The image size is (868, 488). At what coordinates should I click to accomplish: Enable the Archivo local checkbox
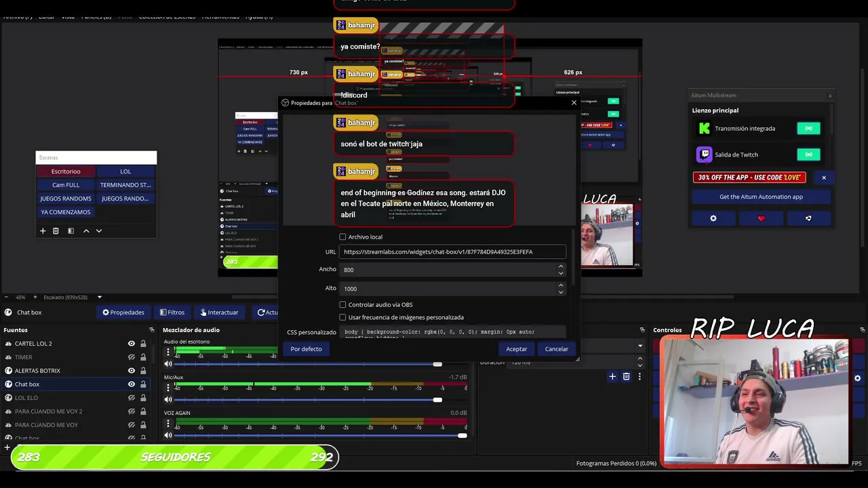[342, 237]
